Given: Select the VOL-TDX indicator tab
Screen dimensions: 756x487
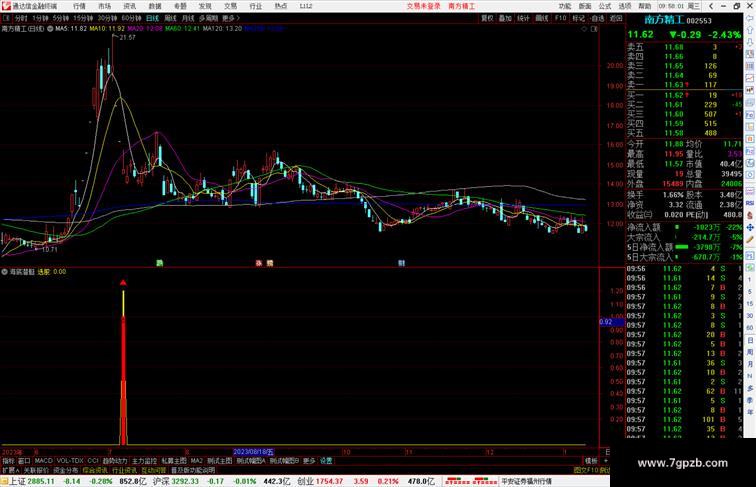Looking at the screenshot, I should 70,461.
